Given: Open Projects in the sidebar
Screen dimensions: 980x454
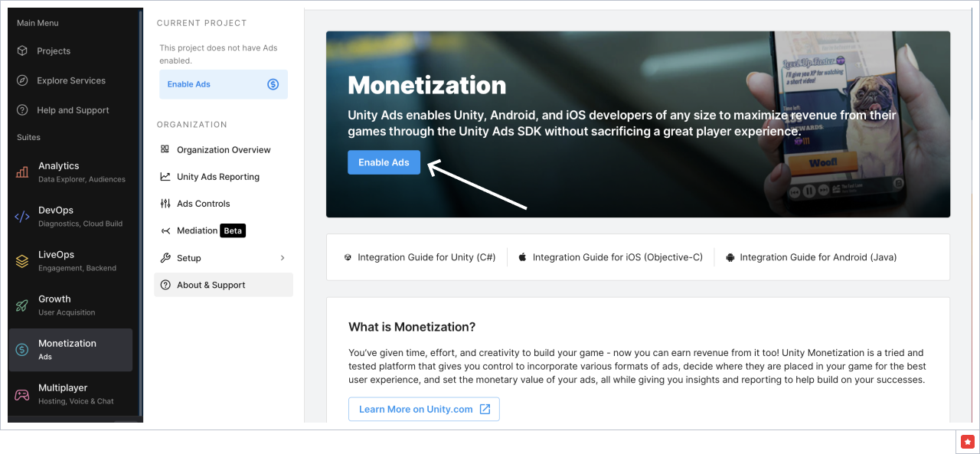Looking at the screenshot, I should point(54,51).
